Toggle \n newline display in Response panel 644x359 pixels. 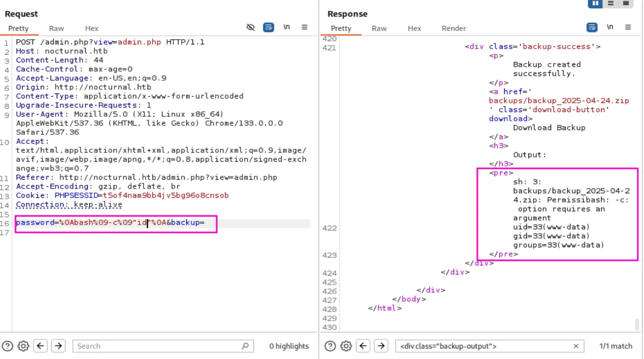coord(610,27)
